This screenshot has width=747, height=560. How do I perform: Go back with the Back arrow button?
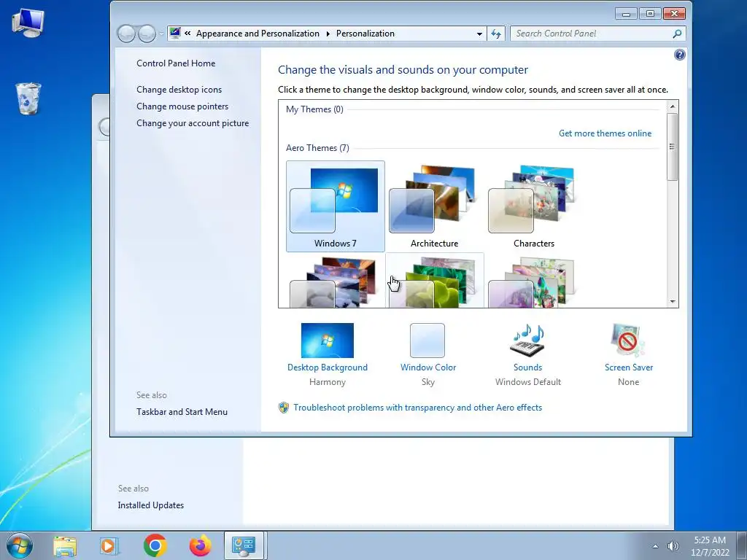point(126,34)
